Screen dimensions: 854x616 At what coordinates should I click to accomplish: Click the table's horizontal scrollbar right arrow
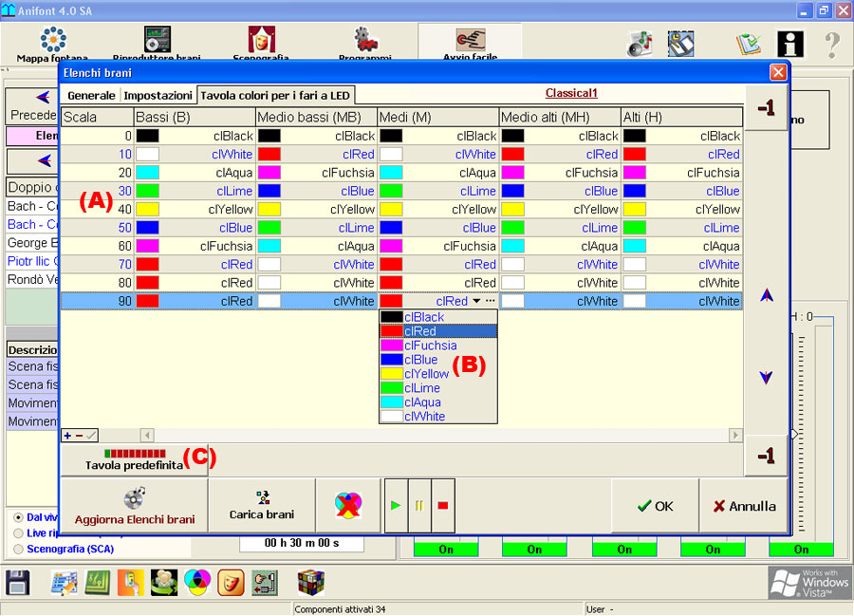tap(735, 435)
